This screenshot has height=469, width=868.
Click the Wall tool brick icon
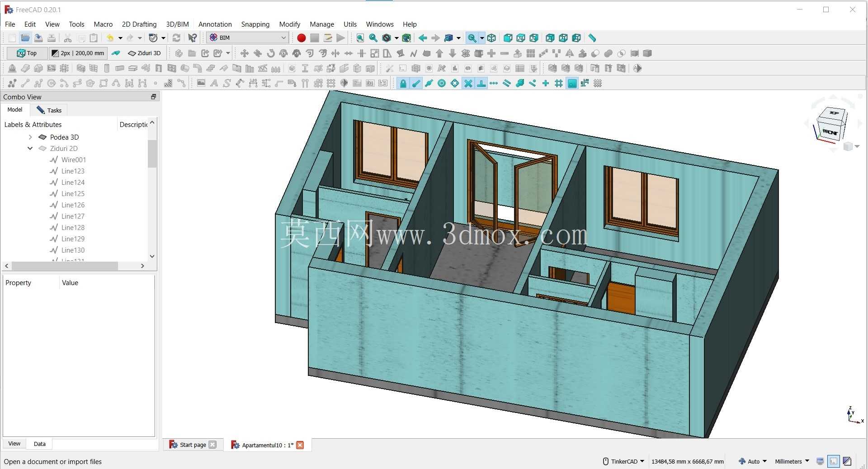pyautogui.click(x=81, y=68)
